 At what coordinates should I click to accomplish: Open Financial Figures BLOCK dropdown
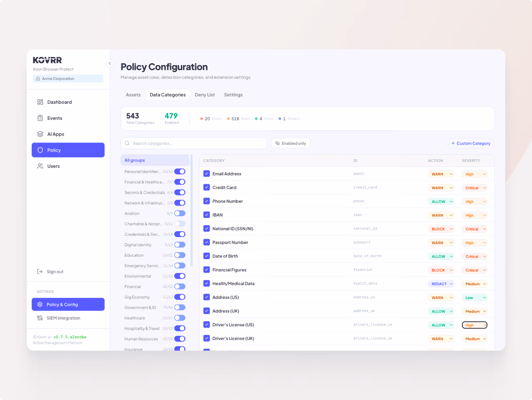pos(441,270)
